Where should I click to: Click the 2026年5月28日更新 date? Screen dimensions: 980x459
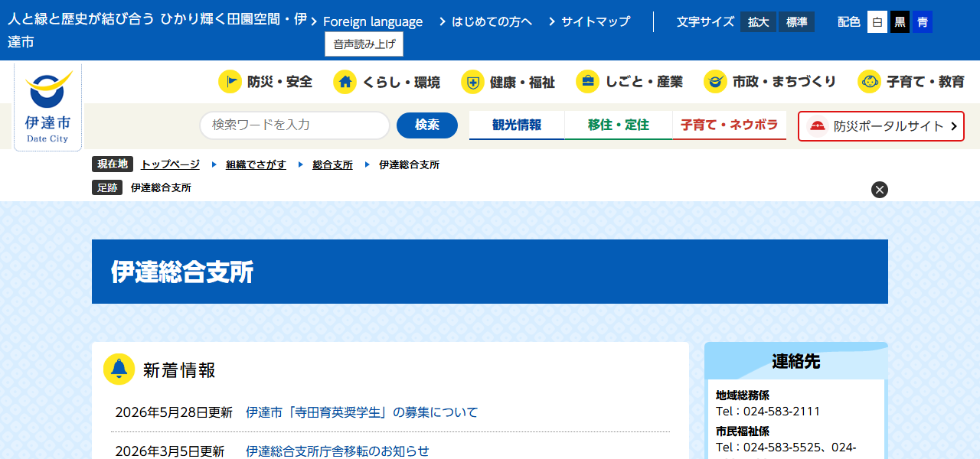(x=174, y=412)
